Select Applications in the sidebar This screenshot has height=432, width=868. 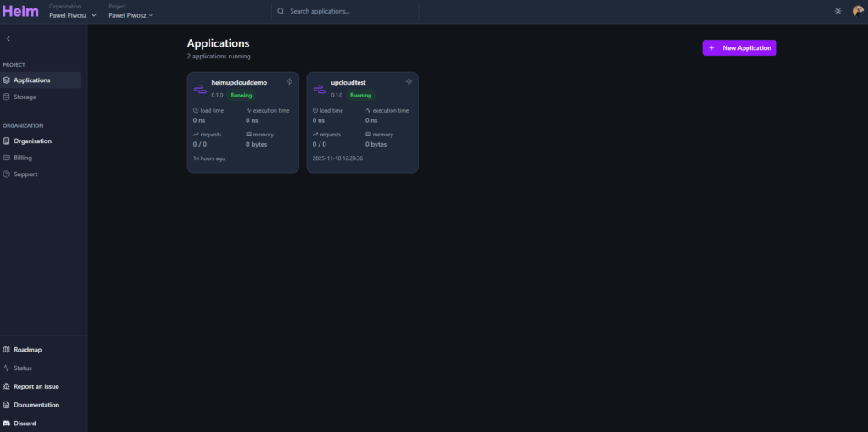pyautogui.click(x=41, y=80)
